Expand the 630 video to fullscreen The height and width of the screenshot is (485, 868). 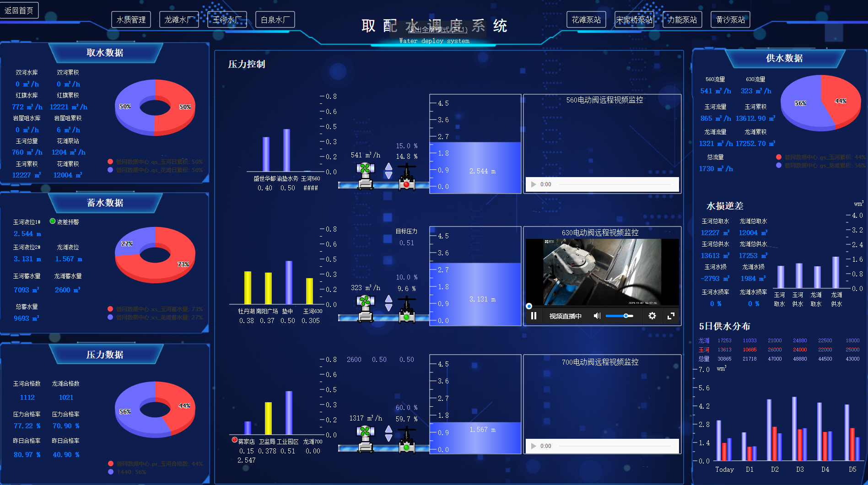671,316
